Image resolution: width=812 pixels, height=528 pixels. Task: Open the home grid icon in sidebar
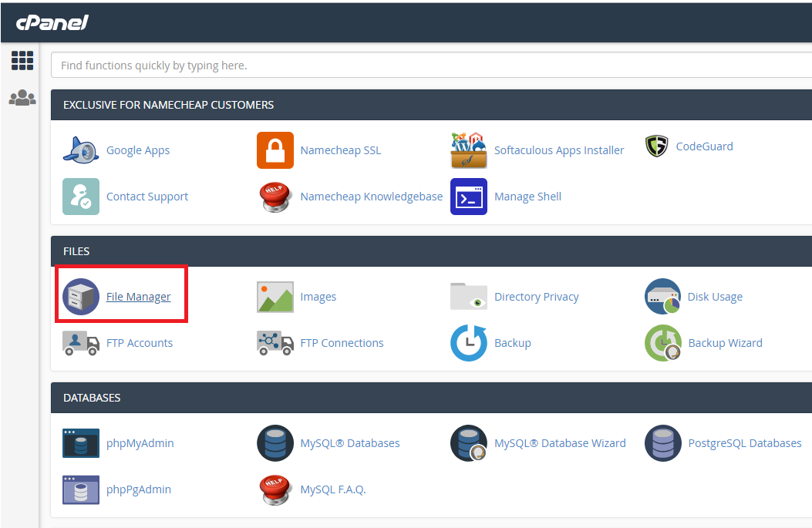(22, 61)
